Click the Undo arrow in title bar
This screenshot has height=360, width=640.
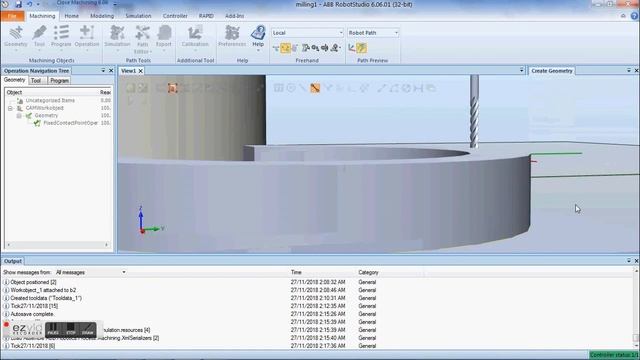(x=29, y=4)
